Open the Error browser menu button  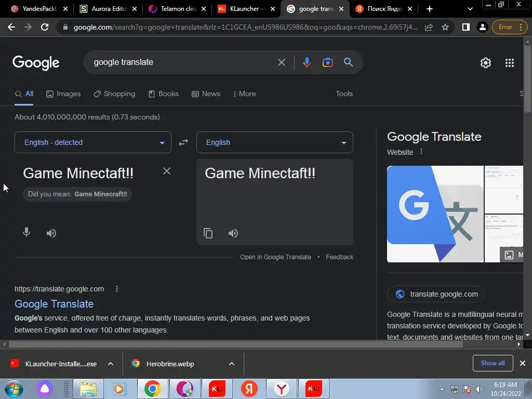coord(509,27)
